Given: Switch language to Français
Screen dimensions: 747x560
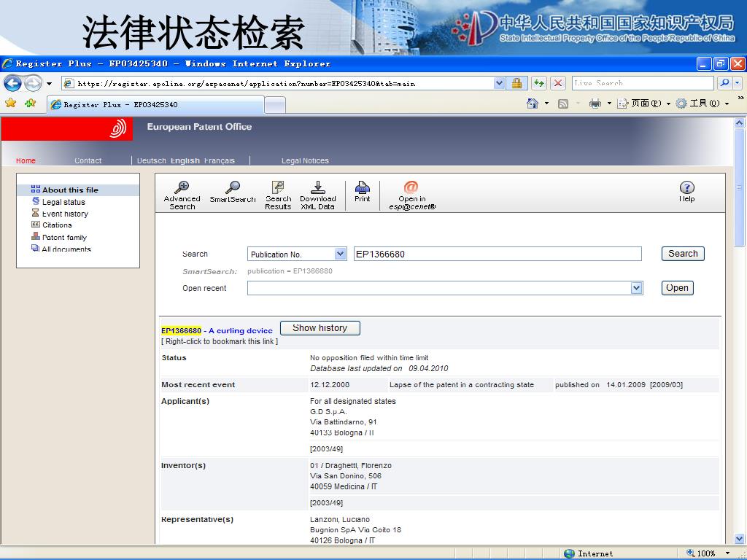Looking at the screenshot, I should pyautogui.click(x=220, y=160).
